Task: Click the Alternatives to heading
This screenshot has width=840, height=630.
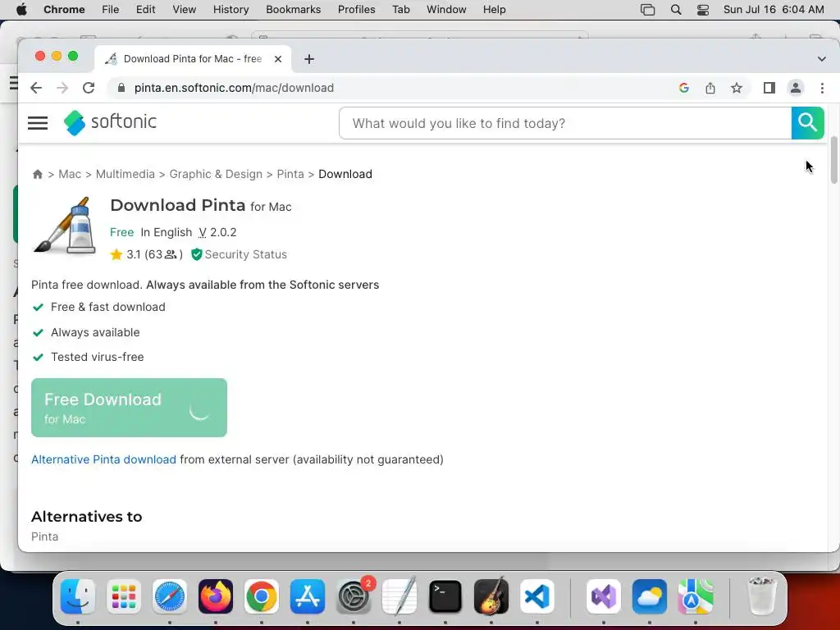Action: click(x=87, y=517)
